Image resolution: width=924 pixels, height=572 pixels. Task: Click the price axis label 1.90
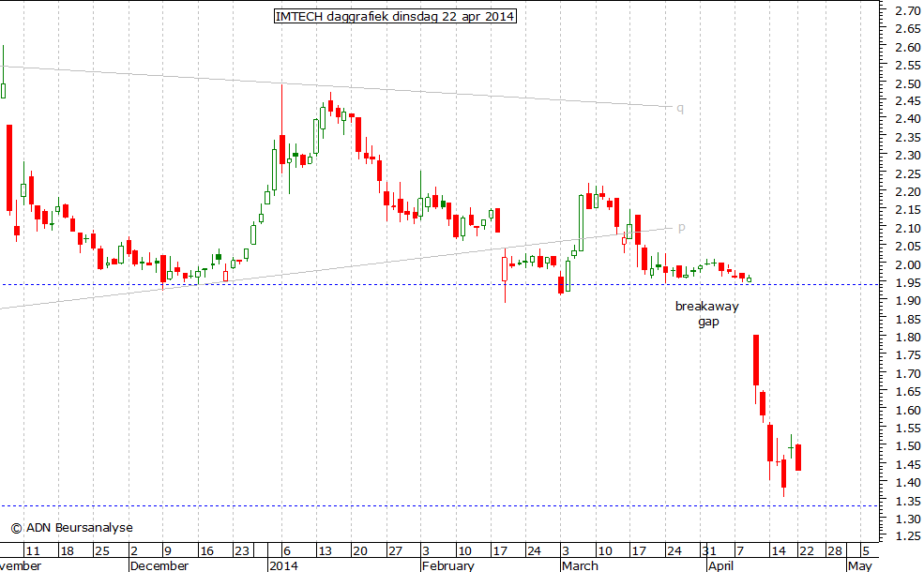coord(907,300)
